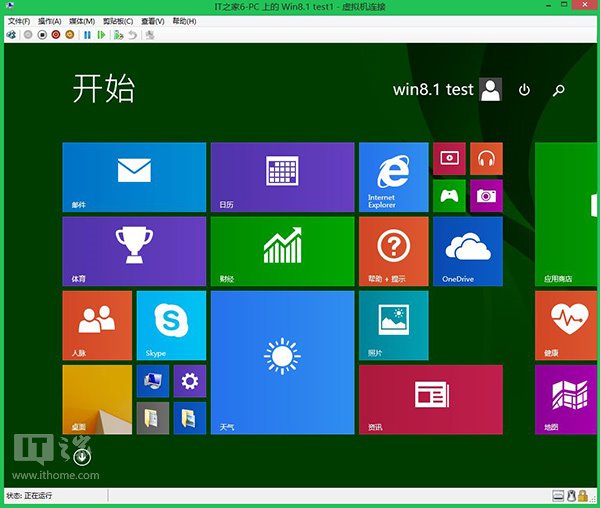The height and width of the screenshot is (508, 600).
Task: Open the 媒体(M) menu
Action: [x=82, y=21]
